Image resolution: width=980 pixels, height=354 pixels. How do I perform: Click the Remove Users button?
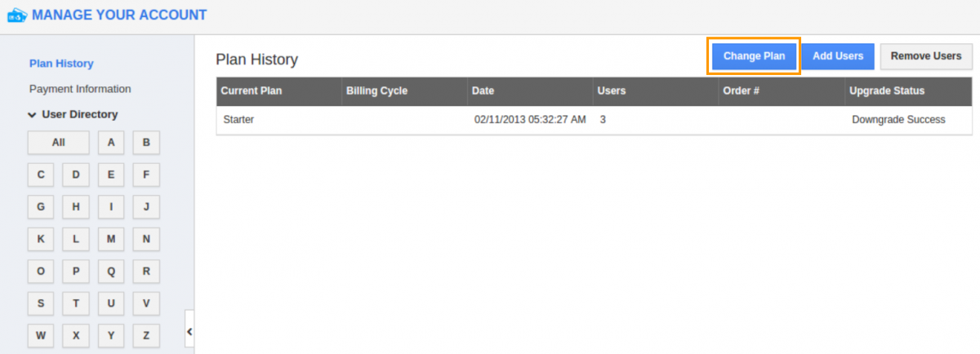pyautogui.click(x=925, y=56)
